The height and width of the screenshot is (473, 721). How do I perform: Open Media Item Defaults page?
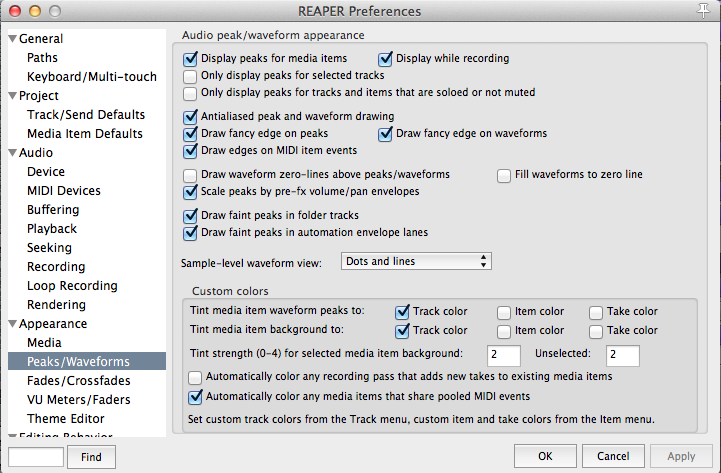coord(85,134)
